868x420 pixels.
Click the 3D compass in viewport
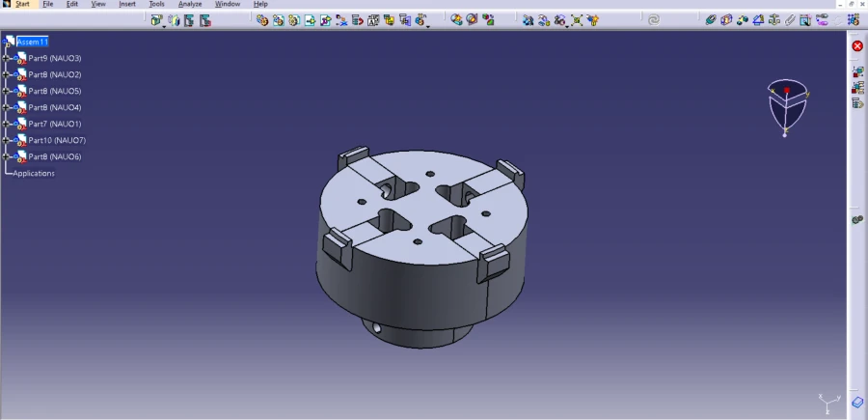[788, 107]
